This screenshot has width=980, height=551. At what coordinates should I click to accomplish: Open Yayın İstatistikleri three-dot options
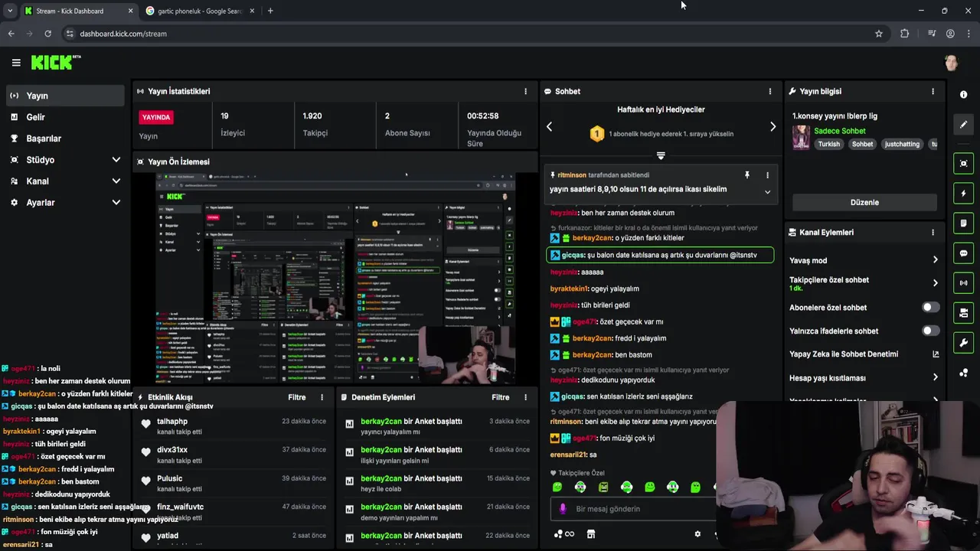point(525,91)
